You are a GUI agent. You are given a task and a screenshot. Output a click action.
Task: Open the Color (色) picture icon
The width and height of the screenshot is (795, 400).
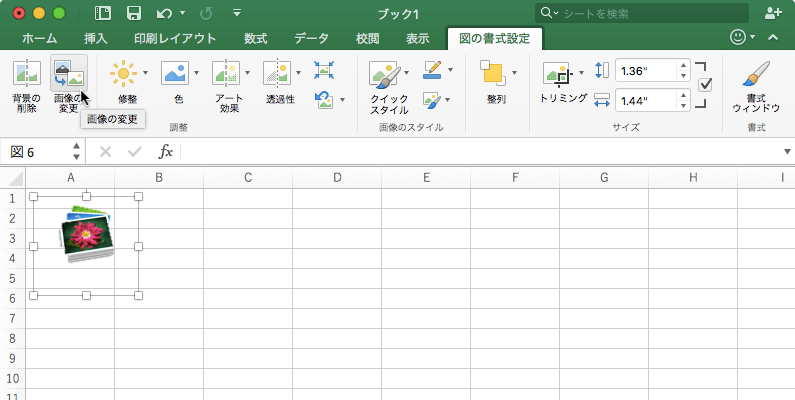[x=175, y=74]
